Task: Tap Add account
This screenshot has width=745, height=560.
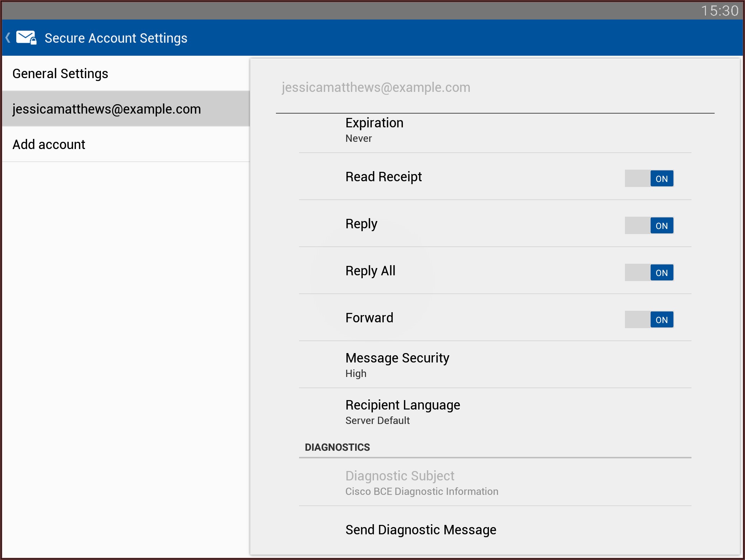Action: click(49, 144)
